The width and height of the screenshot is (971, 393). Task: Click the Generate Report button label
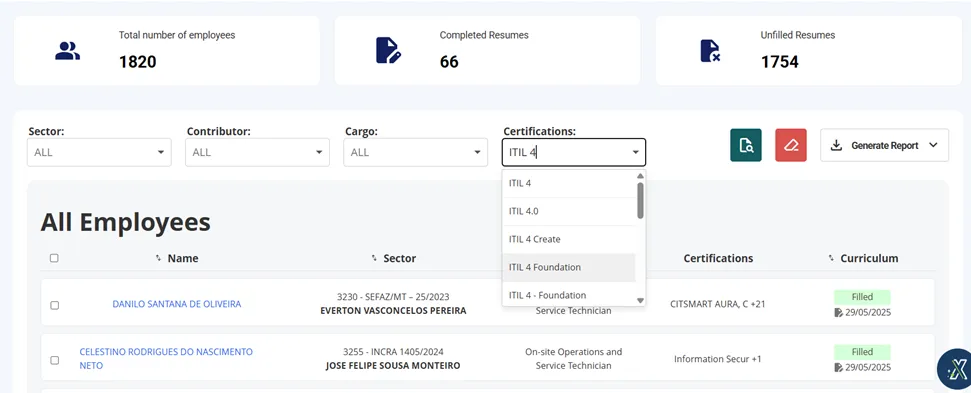coord(885,145)
